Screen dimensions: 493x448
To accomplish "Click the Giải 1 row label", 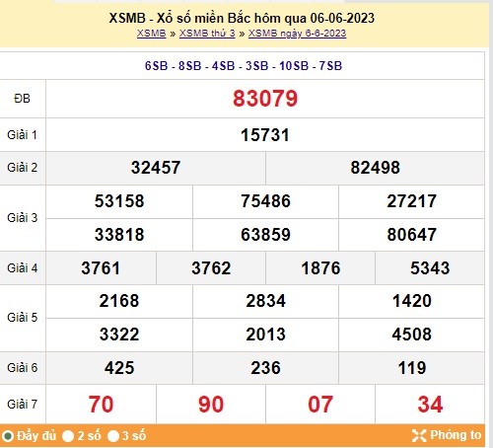I will (x=22, y=135).
